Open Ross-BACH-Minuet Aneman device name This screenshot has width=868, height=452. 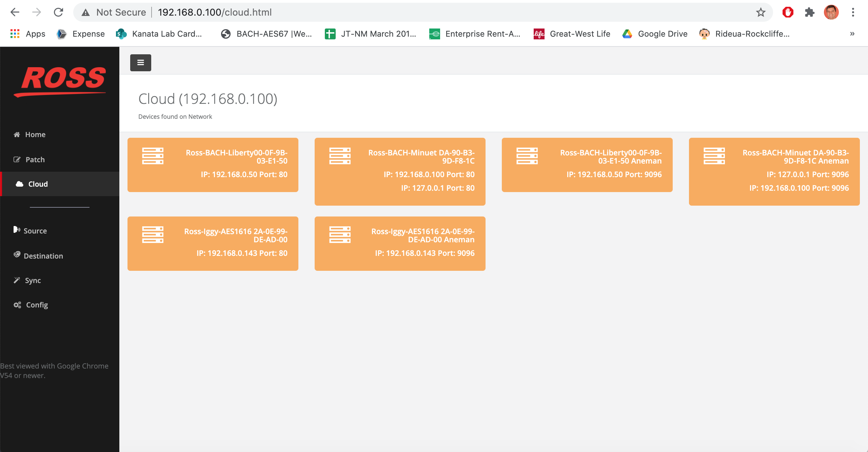796,157
